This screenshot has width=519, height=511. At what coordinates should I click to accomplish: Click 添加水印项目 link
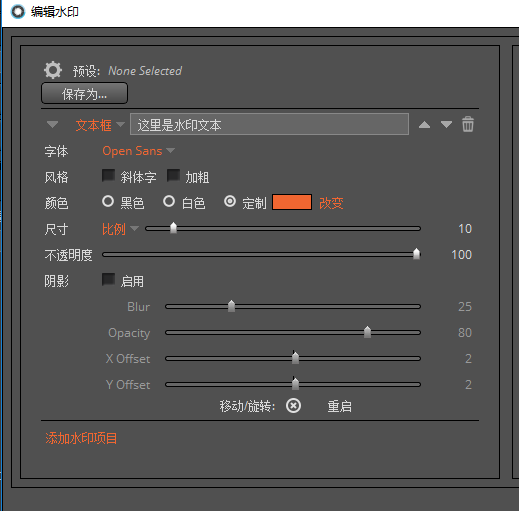[81, 438]
